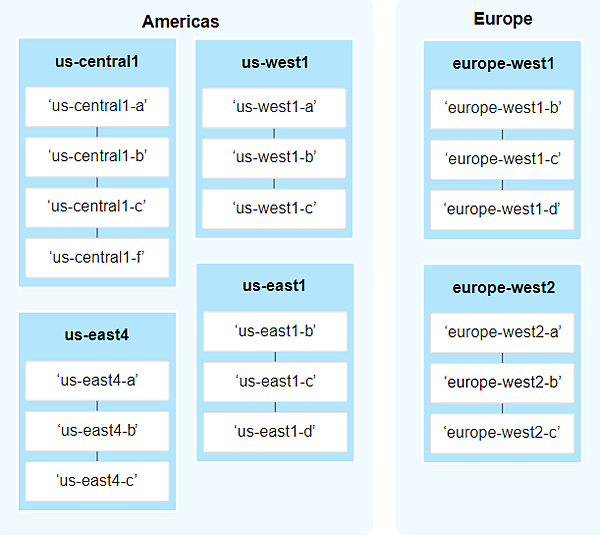Select the 'us-west1-a' zone box
This screenshot has width=600, height=536.
[274, 108]
